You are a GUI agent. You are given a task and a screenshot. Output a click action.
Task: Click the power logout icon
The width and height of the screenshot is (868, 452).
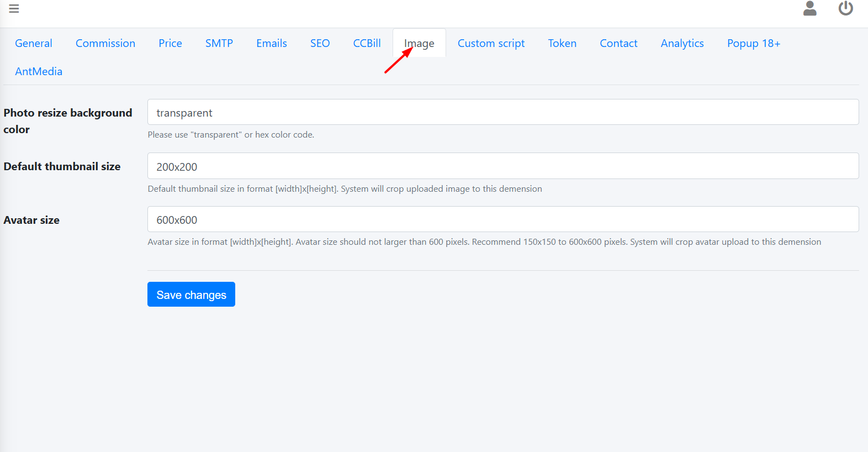pyautogui.click(x=845, y=8)
